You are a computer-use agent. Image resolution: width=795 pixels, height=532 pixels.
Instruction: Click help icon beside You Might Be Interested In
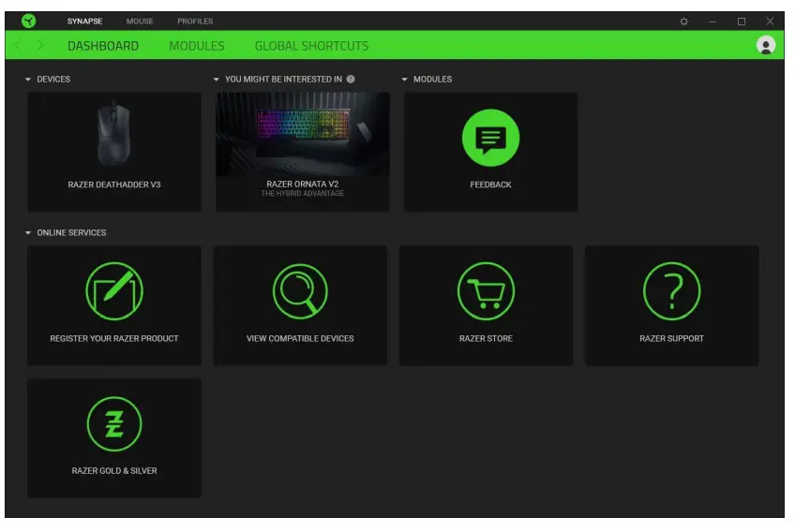351,79
